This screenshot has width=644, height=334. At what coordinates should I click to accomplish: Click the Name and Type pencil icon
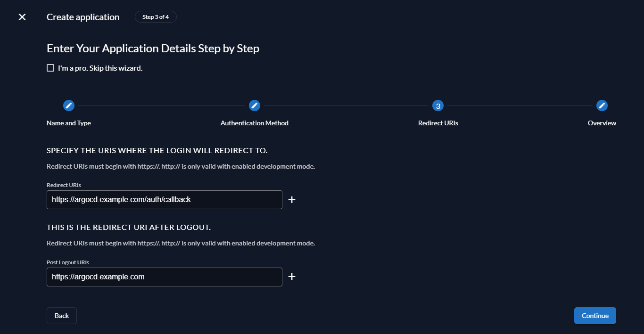(x=69, y=106)
